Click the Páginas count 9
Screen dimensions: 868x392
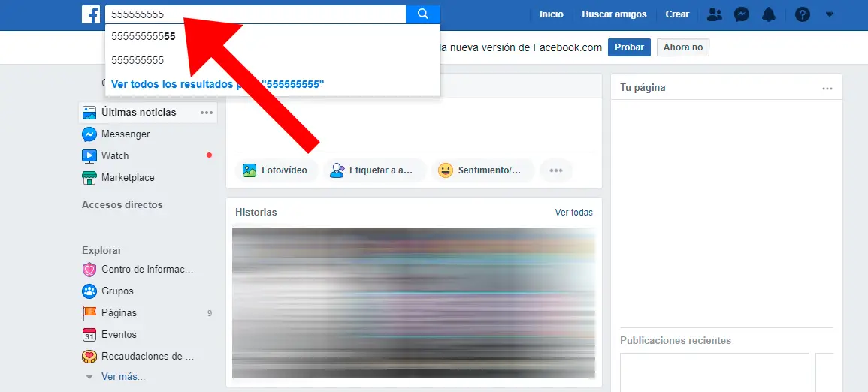pos(210,313)
